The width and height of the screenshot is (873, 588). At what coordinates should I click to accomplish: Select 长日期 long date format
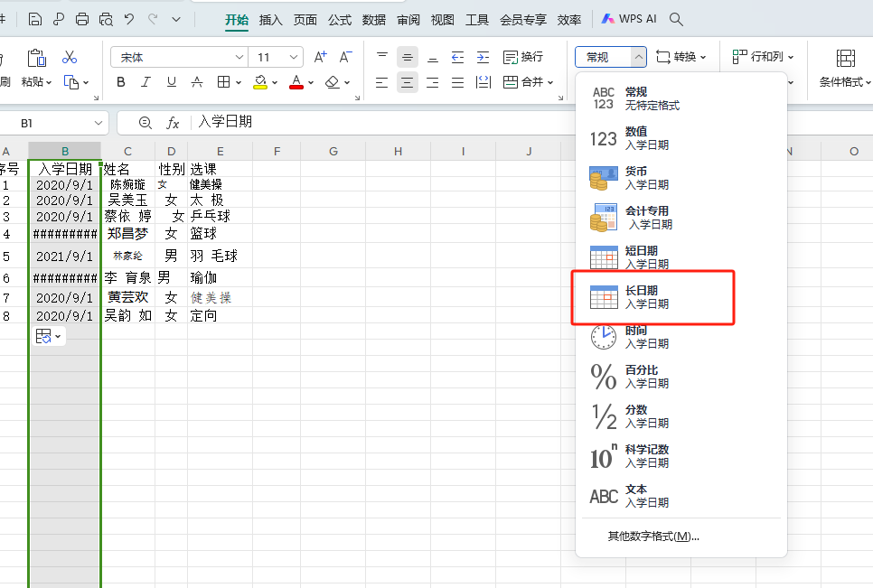click(x=681, y=297)
